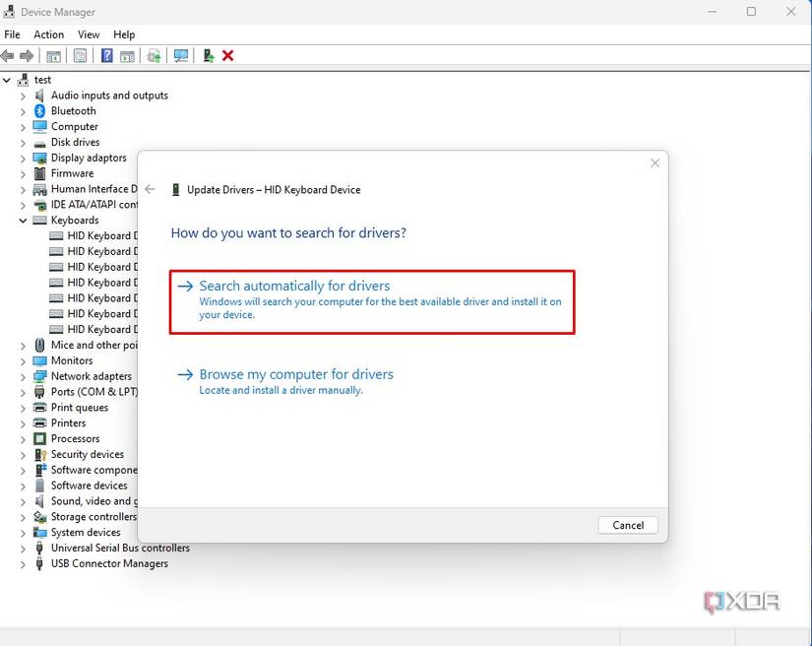812x646 pixels.
Task: Select Human Interface Devices tree item
Action: 94,189
